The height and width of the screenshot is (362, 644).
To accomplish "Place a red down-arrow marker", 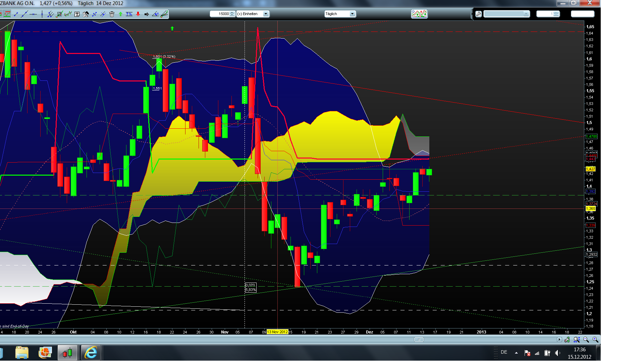I will pos(138,14).
